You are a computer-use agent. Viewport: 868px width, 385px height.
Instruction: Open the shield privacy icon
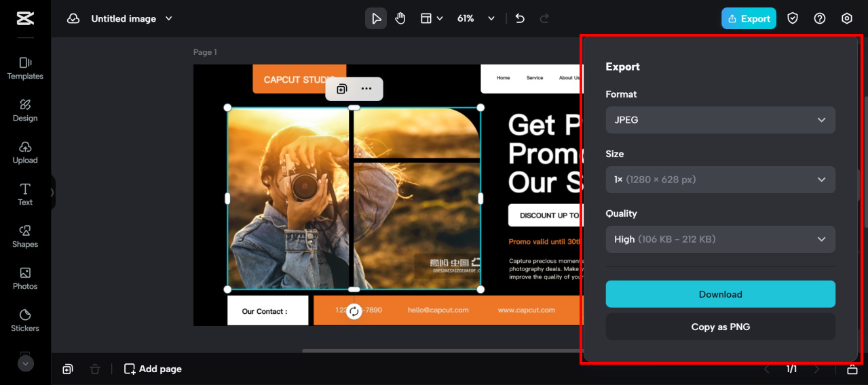click(x=793, y=18)
